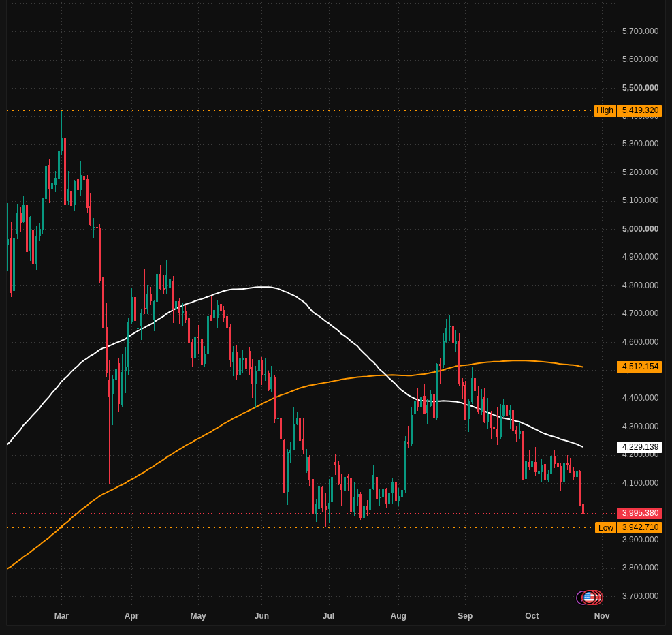Click the 4,300.000 price axis label
Screen dimensions: 672x635
click(x=640, y=427)
